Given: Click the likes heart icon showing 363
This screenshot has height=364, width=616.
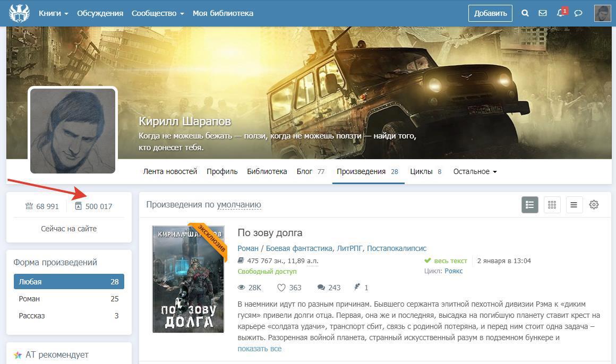Looking at the screenshot, I should (281, 288).
